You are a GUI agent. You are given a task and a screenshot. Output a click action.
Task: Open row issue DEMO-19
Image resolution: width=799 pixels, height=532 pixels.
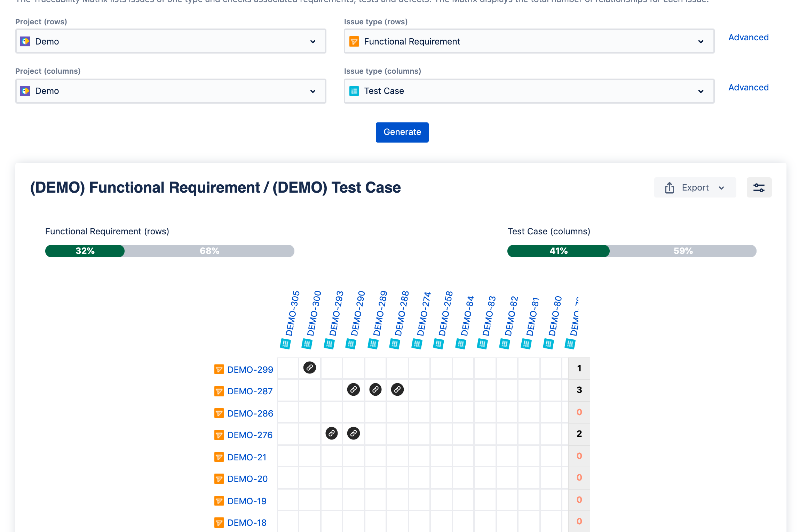(x=247, y=501)
